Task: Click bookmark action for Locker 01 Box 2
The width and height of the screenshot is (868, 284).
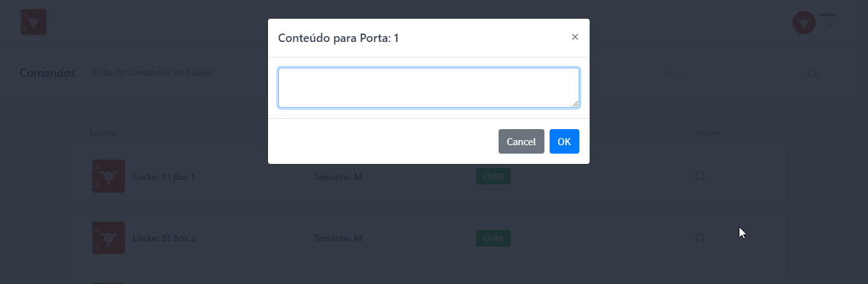Action: tap(699, 238)
